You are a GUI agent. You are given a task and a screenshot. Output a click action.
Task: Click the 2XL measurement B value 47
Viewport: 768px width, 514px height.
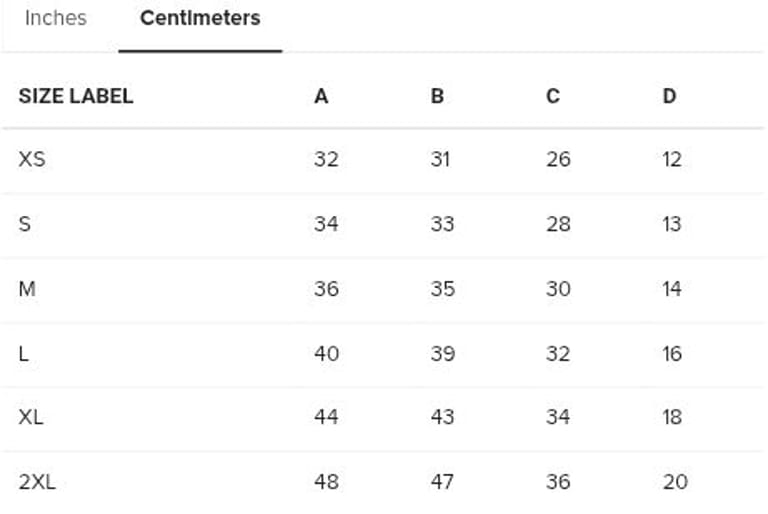click(x=442, y=482)
